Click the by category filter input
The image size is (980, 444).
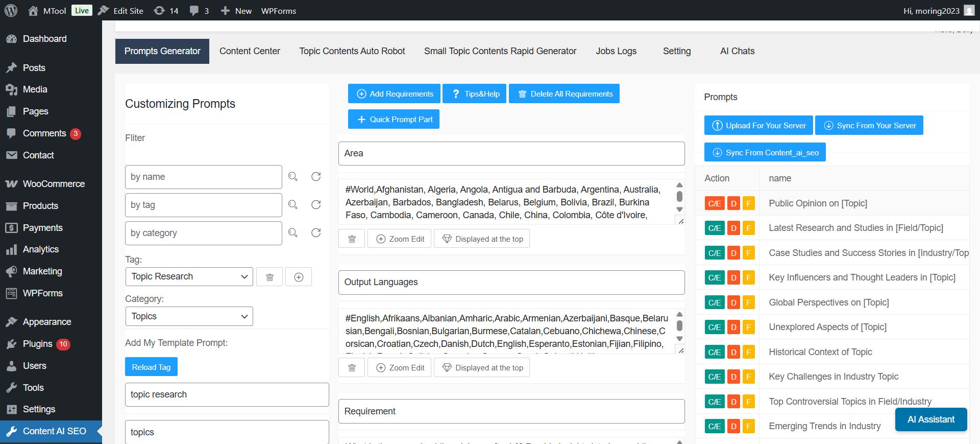point(203,233)
